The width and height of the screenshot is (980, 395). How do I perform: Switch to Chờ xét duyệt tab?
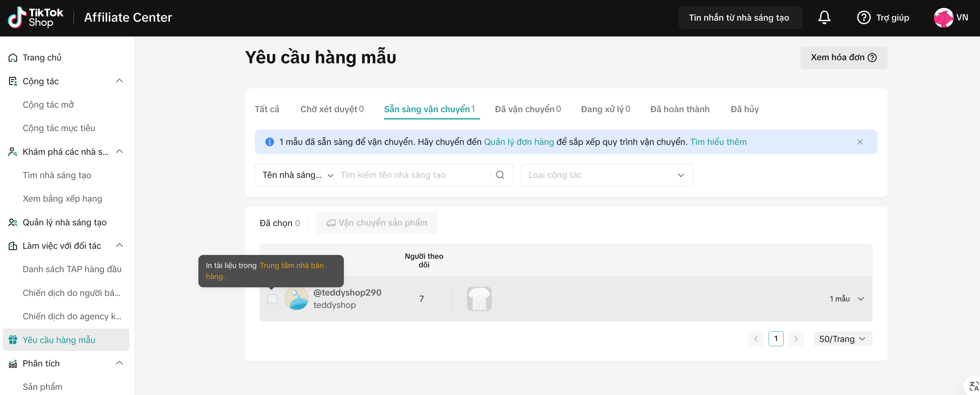332,109
